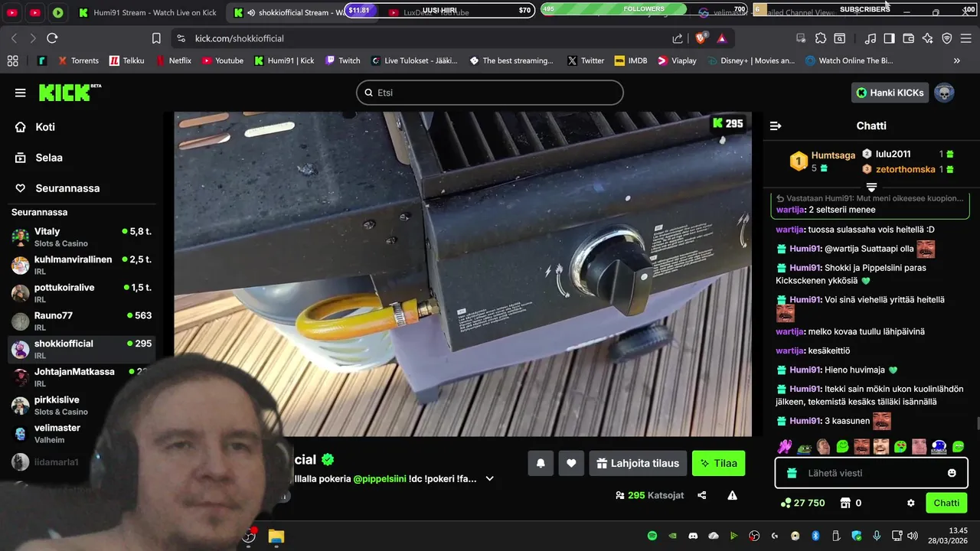Open pirkkislive channel
Screen dimensions: 980x551
click(x=82, y=406)
